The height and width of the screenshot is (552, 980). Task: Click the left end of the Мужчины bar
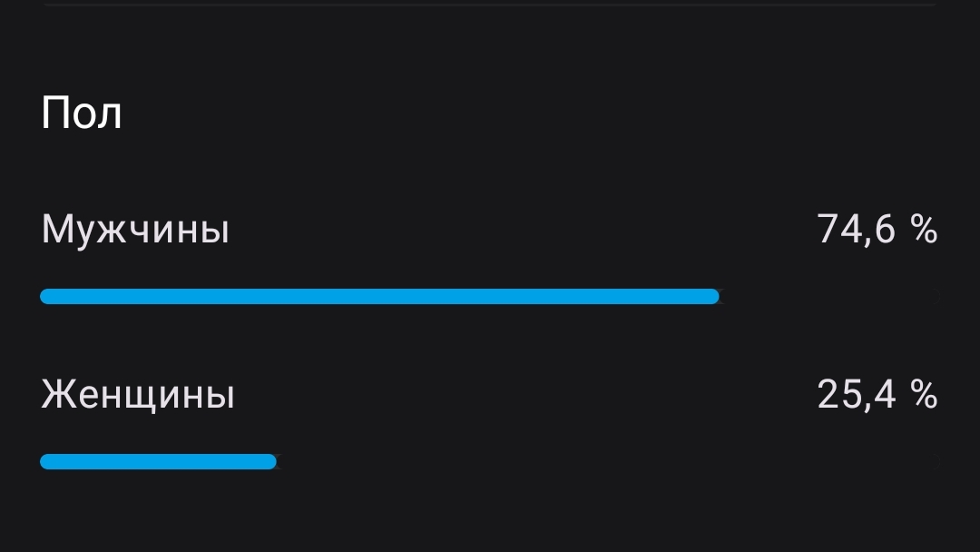47,296
